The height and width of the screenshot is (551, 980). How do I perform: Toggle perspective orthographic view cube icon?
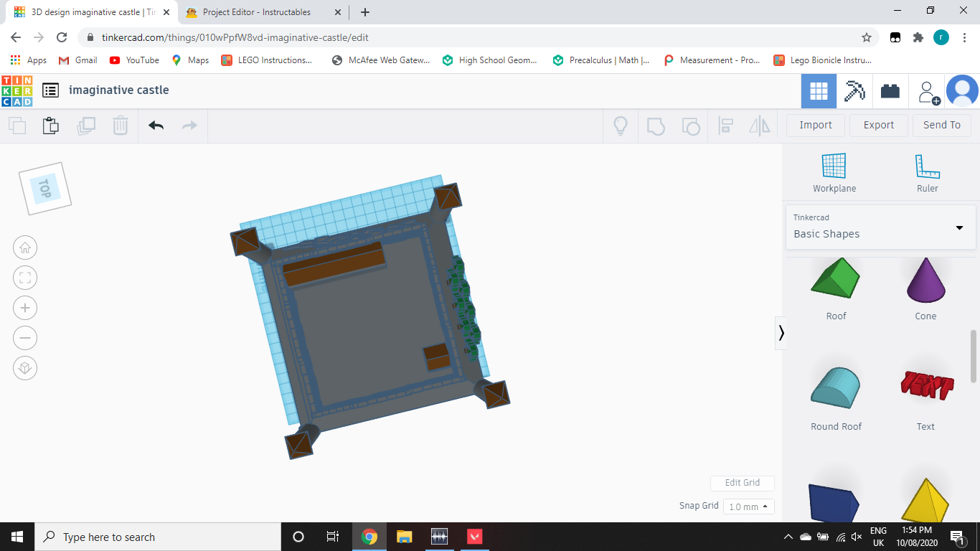coord(25,368)
